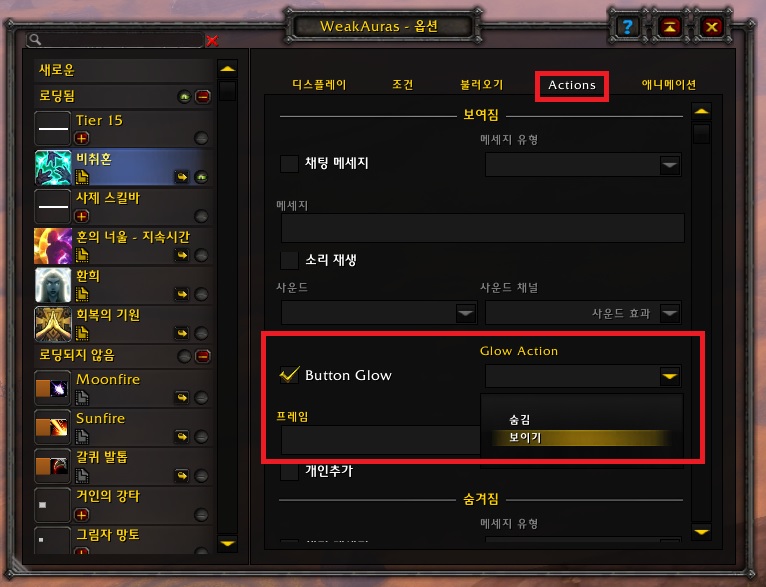
Task: Enable the 채팅 메세지 checkbox
Action: tap(289, 163)
